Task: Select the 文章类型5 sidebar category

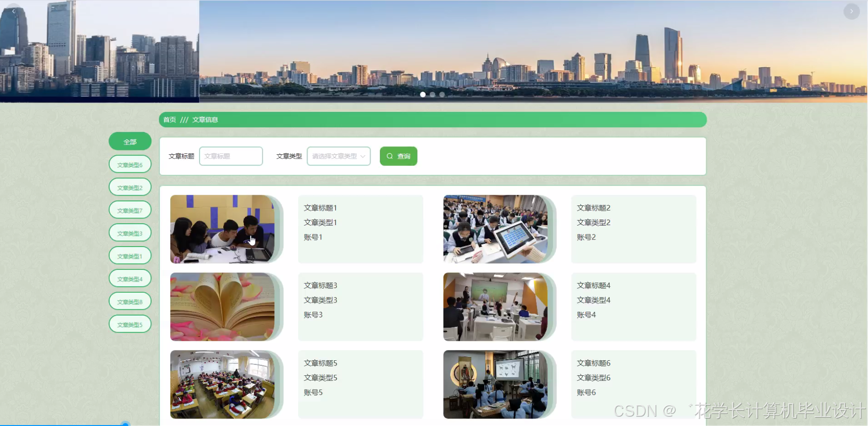Action: click(130, 323)
